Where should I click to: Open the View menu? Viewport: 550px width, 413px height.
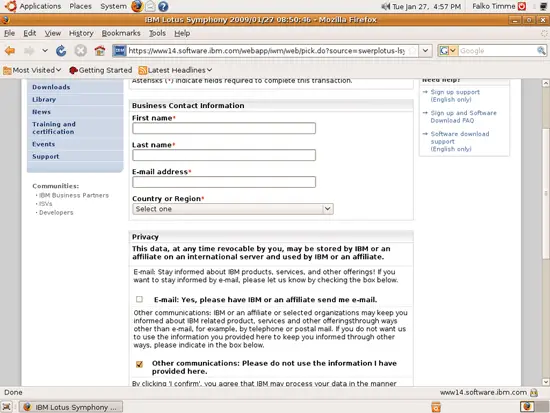pos(53,33)
